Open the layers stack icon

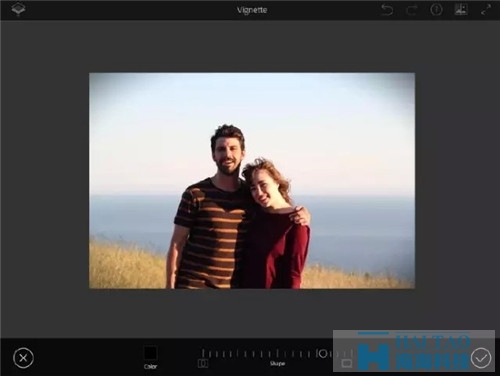click(18, 9)
